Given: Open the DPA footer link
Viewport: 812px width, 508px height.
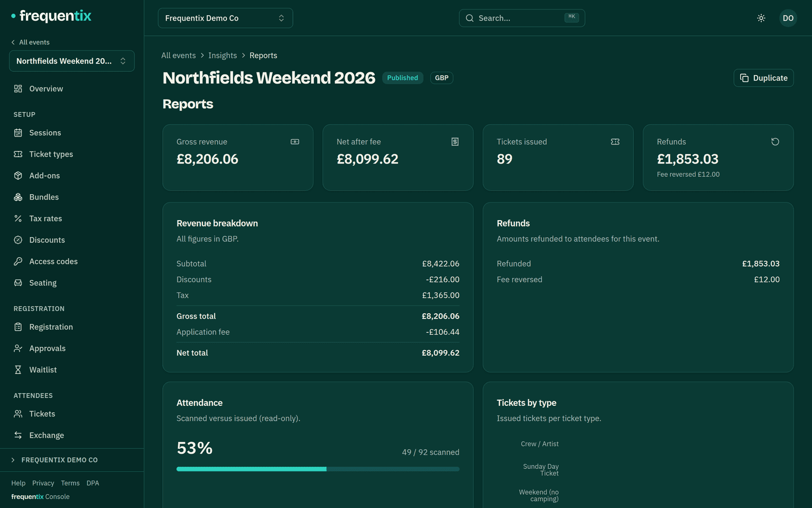Looking at the screenshot, I should click(93, 483).
